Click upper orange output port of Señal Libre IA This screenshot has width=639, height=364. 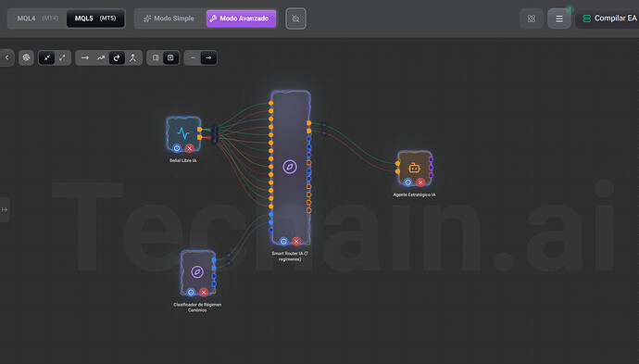pyautogui.click(x=200, y=130)
